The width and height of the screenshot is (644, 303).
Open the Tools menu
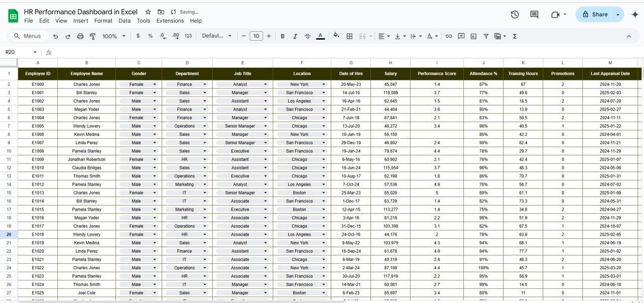point(143,21)
